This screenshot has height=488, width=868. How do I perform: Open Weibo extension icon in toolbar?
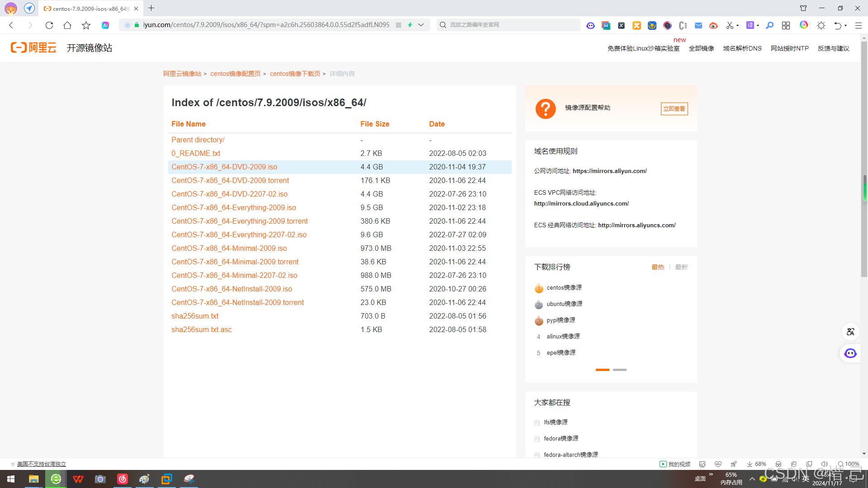tap(713, 25)
